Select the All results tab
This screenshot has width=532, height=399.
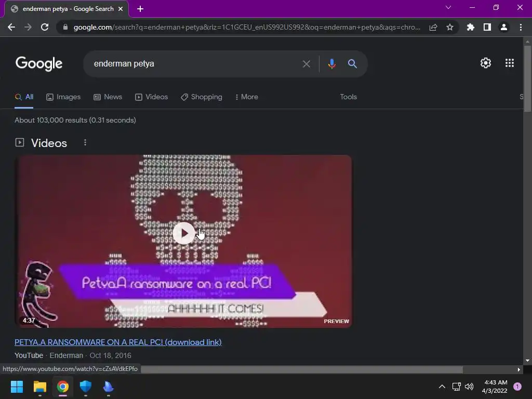point(24,97)
